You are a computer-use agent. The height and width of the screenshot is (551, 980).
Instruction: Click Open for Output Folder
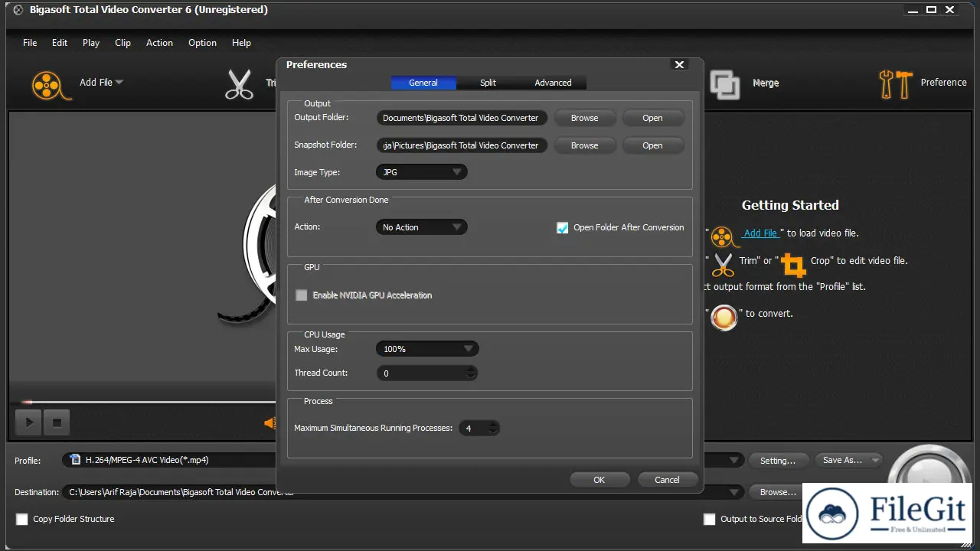[x=652, y=118]
